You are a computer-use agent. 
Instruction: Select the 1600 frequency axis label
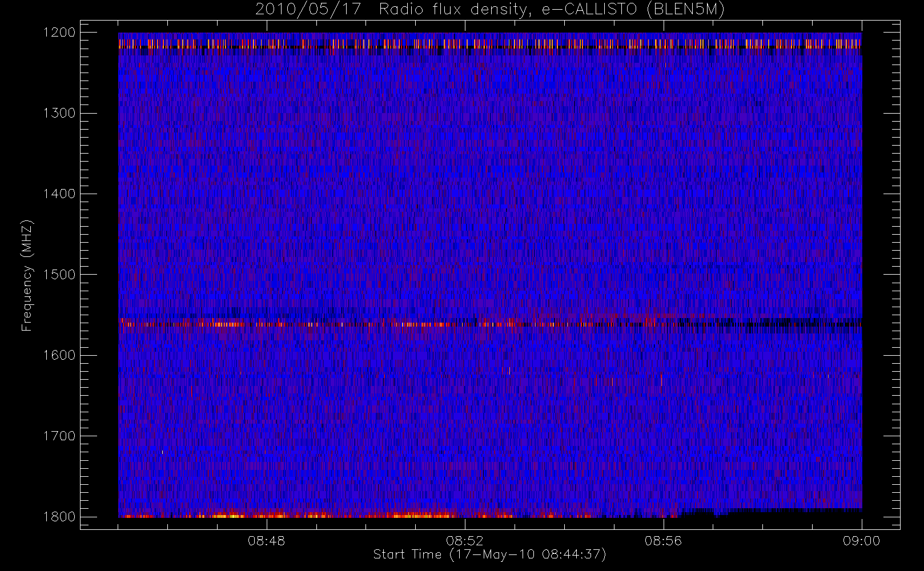pos(59,355)
